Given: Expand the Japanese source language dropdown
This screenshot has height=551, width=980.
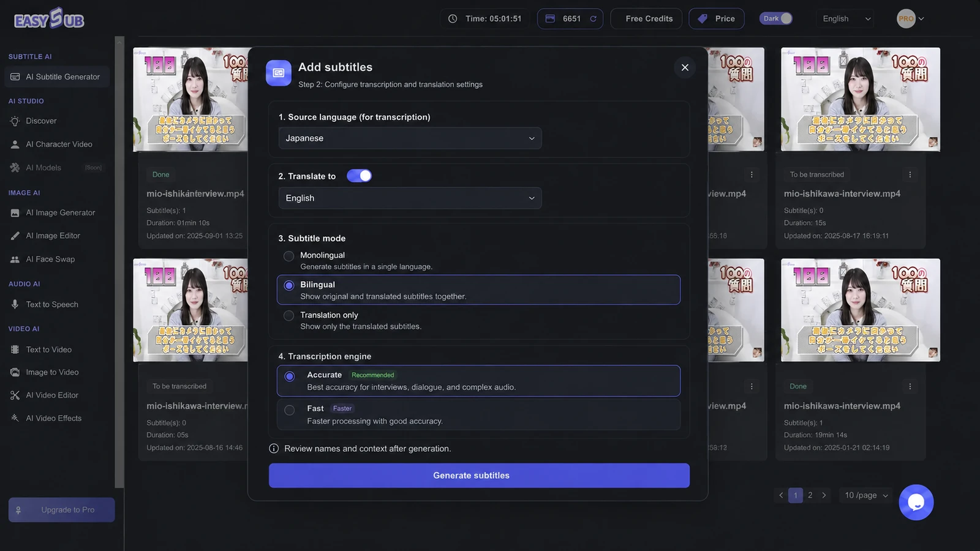Looking at the screenshot, I should coord(410,138).
